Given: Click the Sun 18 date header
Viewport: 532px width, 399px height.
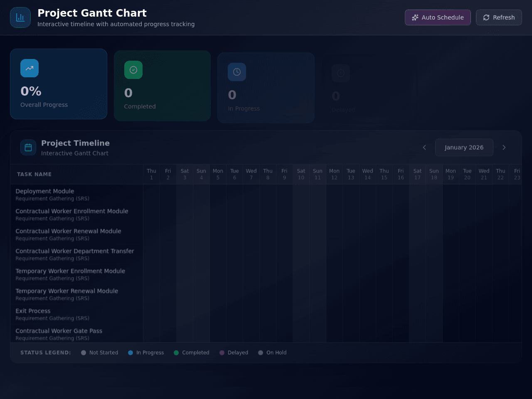Looking at the screenshot, I should coord(434,174).
